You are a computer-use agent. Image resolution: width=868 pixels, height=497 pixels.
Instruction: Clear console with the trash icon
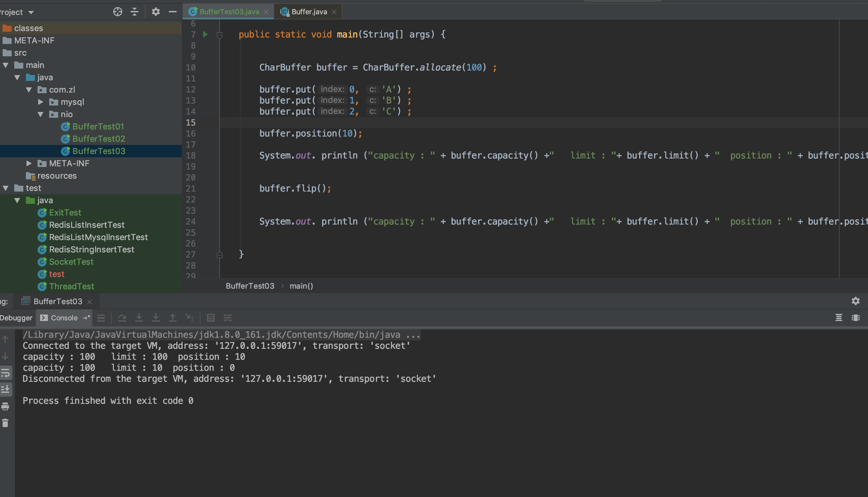click(x=5, y=423)
